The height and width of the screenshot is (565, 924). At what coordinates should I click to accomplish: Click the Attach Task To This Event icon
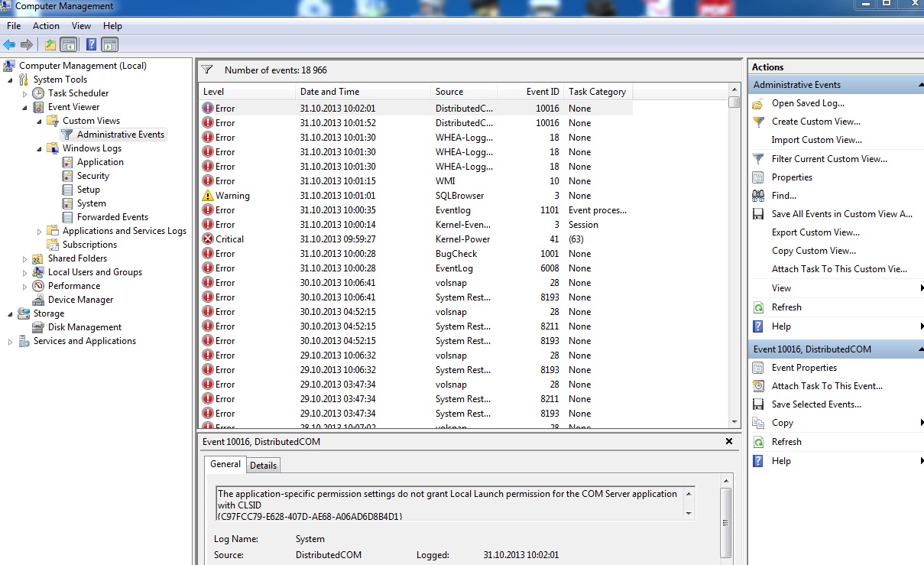coord(758,386)
